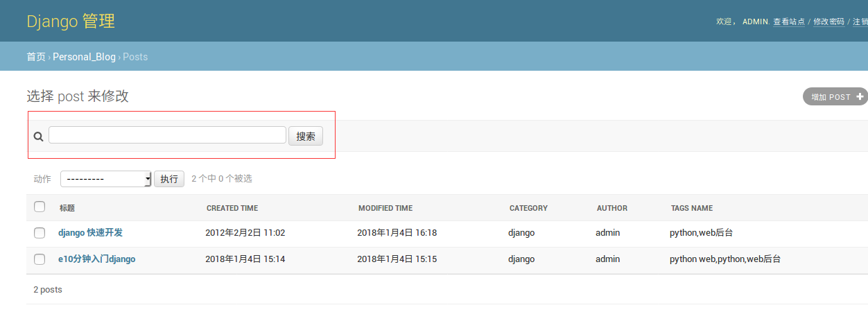The height and width of the screenshot is (312, 868).
Task: Go to 首页 in breadcrumb
Action: coord(36,57)
